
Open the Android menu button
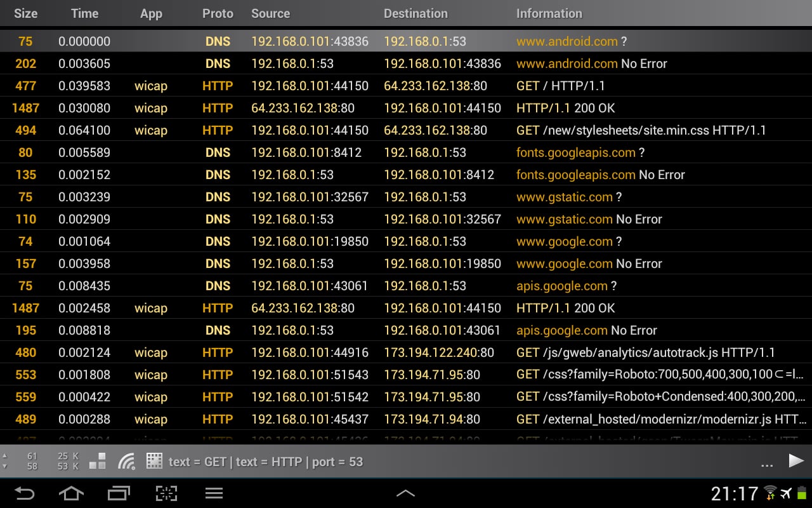coord(214,493)
